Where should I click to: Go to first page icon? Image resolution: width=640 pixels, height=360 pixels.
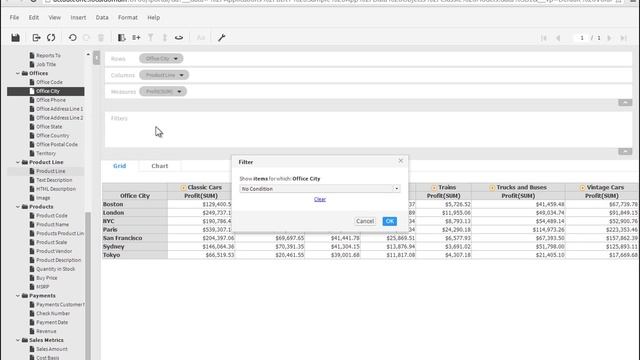[544, 38]
